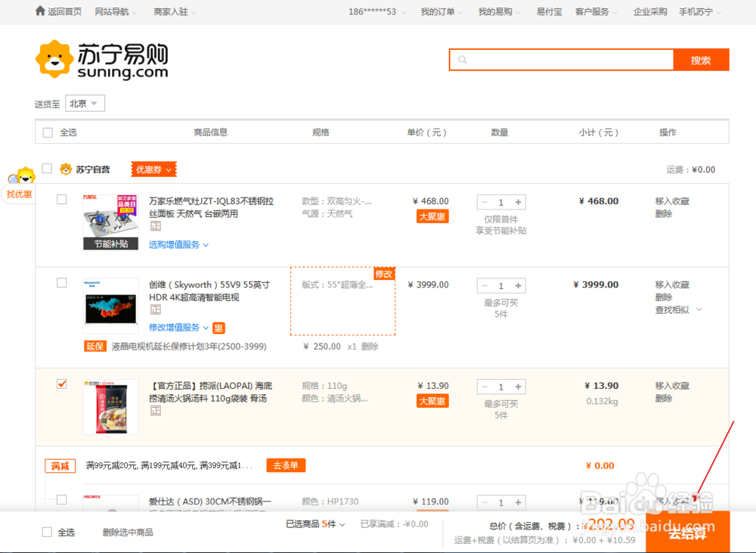
Task: Go to 易付宝
Action: click(x=549, y=11)
